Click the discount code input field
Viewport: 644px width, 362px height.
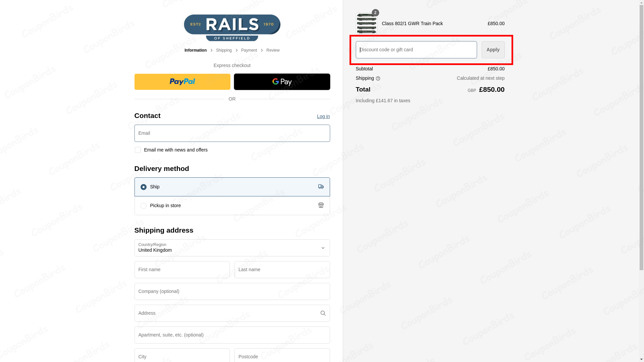[416, 50]
